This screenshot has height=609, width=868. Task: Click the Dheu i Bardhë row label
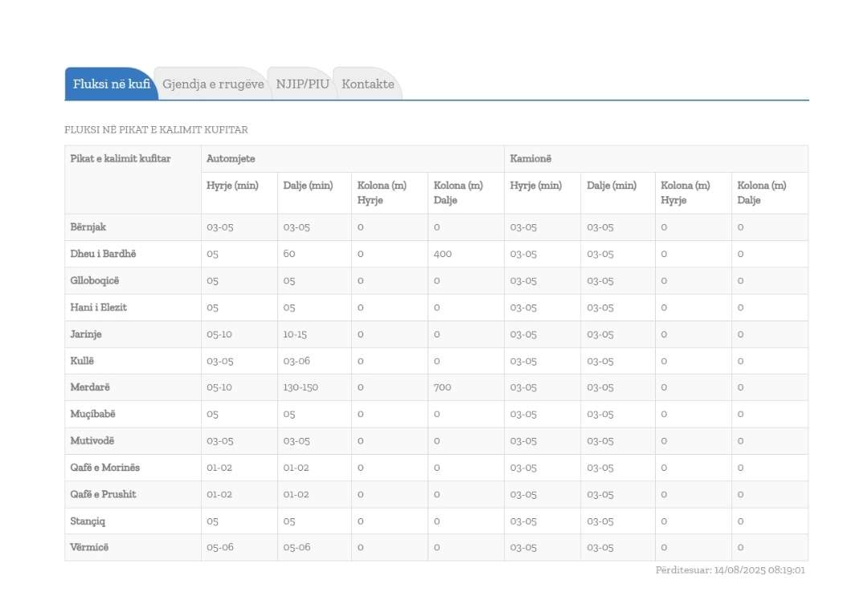point(103,254)
